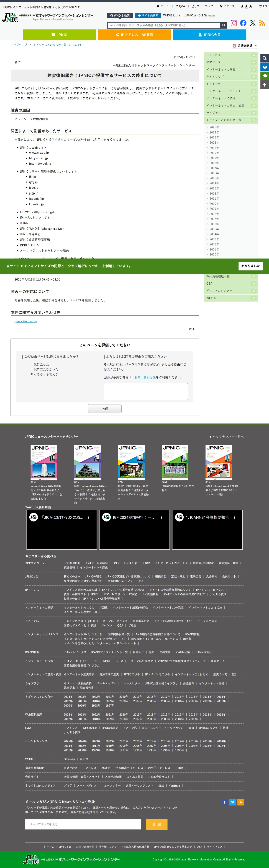Select 2010年 in sidebar year list
Viewport: 269px width, 868px height.
pyautogui.click(x=214, y=204)
